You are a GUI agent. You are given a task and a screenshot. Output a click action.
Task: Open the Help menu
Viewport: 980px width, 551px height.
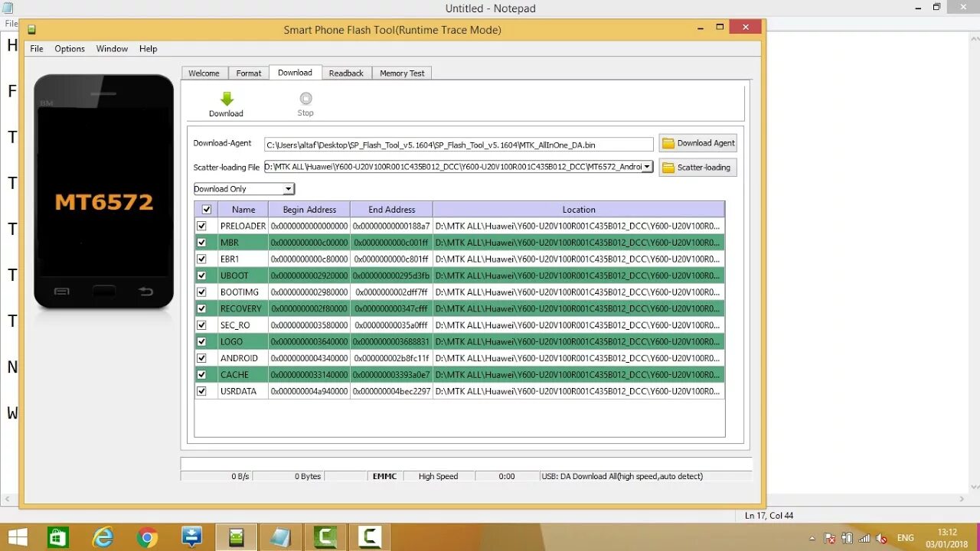148,48
